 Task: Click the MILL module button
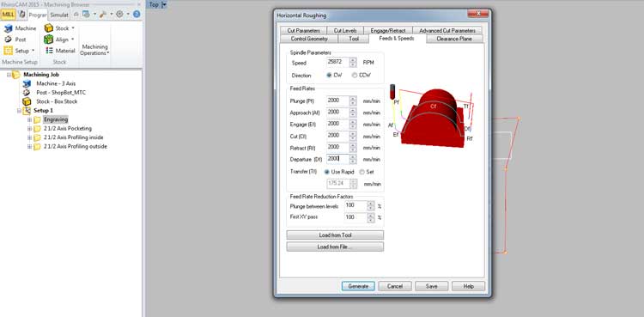(9, 15)
